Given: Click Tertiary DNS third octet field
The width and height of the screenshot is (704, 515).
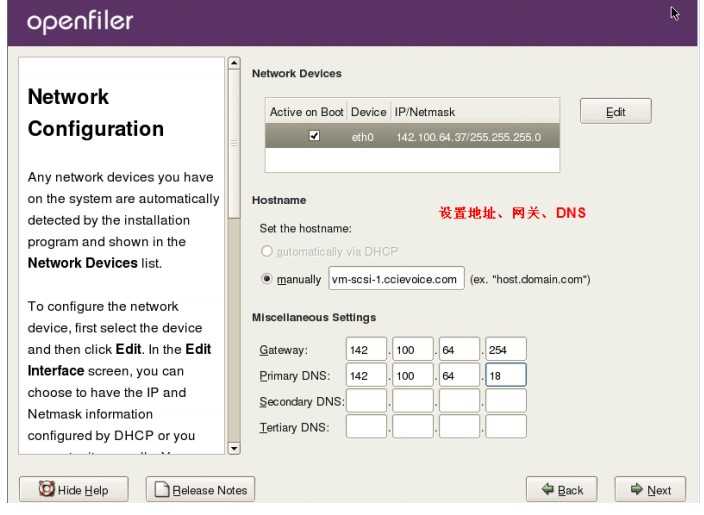Looking at the screenshot, I should 459,427.
